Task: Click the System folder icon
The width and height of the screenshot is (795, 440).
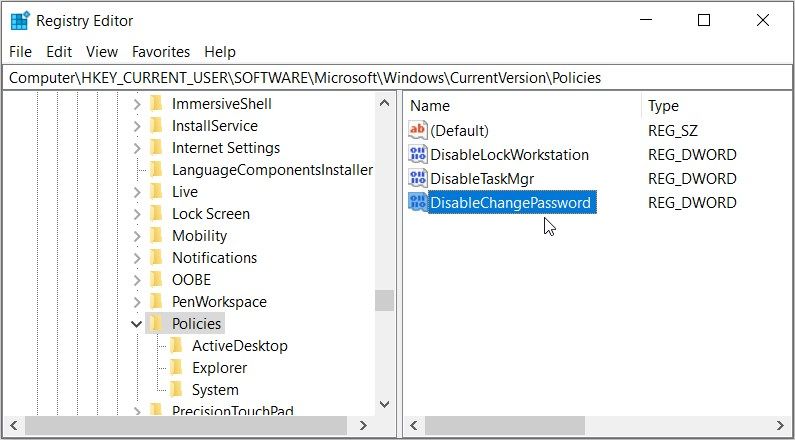Action: click(176, 389)
